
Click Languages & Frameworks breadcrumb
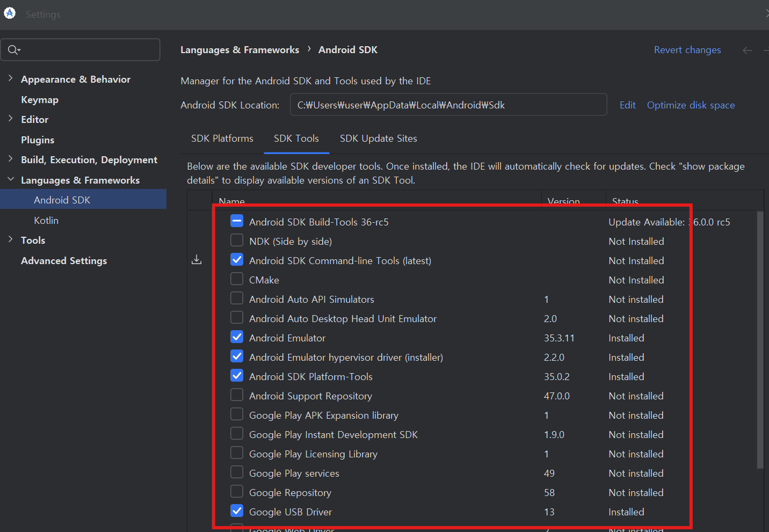240,50
